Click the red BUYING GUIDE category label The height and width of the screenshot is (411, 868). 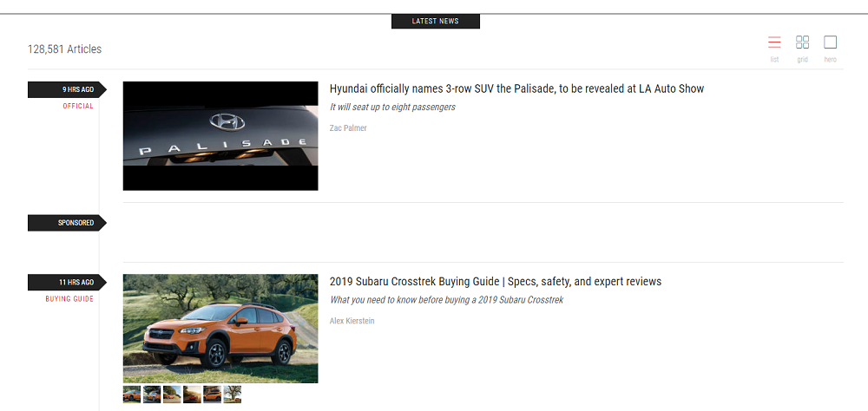click(69, 299)
